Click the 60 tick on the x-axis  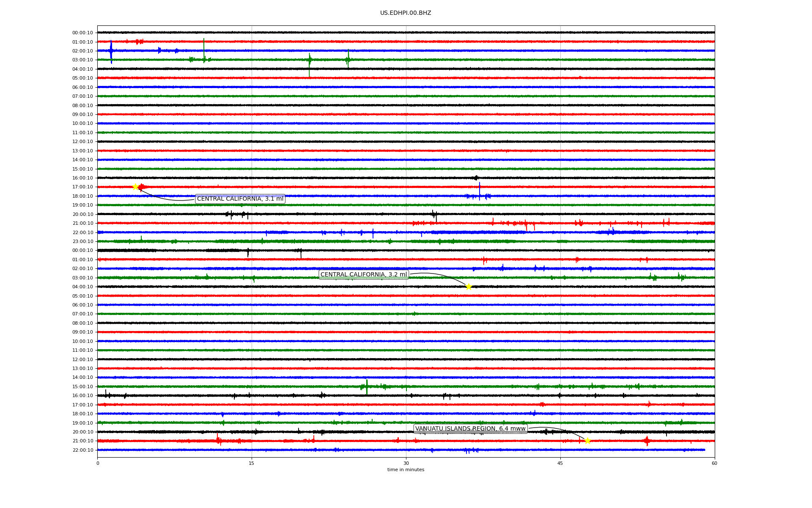click(714, 463)
